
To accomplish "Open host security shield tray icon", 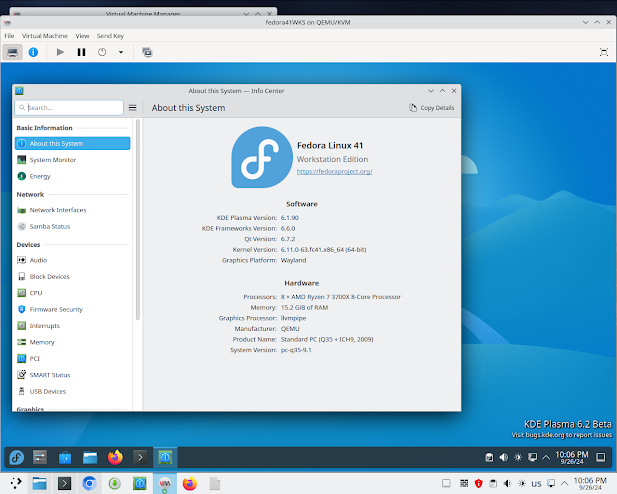I will click(478, 483).
